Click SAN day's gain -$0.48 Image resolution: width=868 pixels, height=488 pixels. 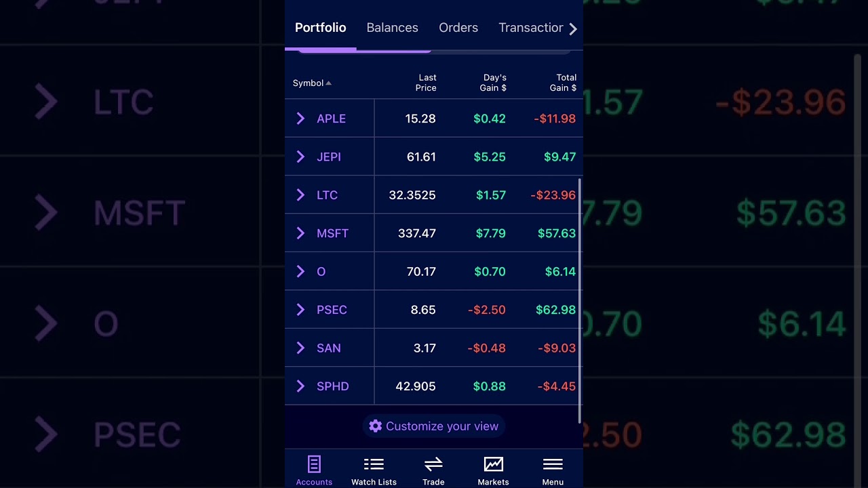pos(487,348)
